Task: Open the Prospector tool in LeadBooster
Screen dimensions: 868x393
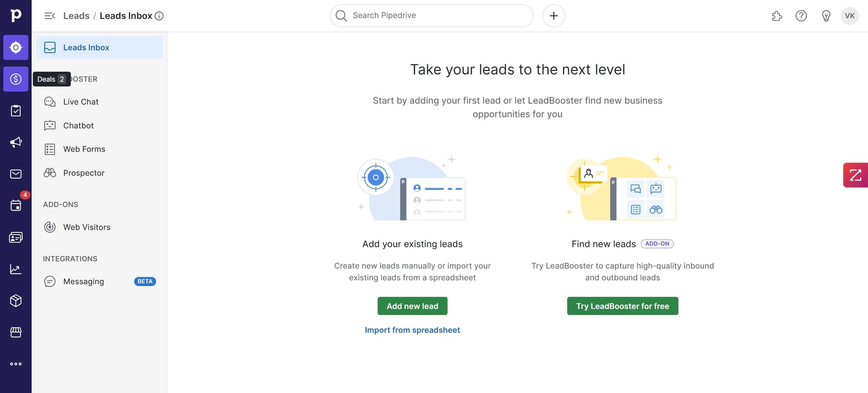Action: point(83,173)
